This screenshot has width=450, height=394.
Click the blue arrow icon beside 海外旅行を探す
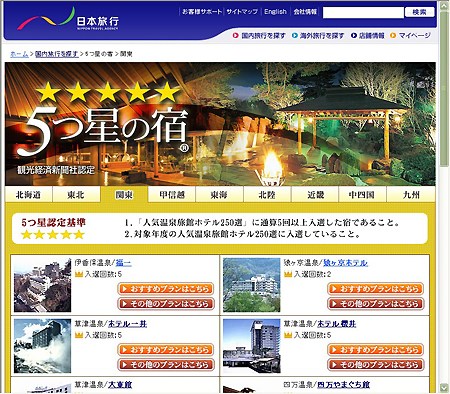[x=295, y=35]
